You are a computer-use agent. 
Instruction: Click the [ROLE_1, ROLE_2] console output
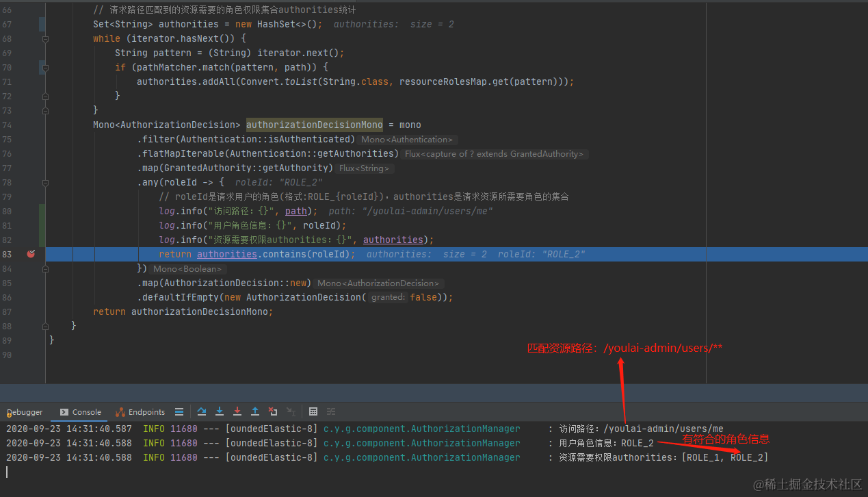pyautogui.click(x=725, y=457)
